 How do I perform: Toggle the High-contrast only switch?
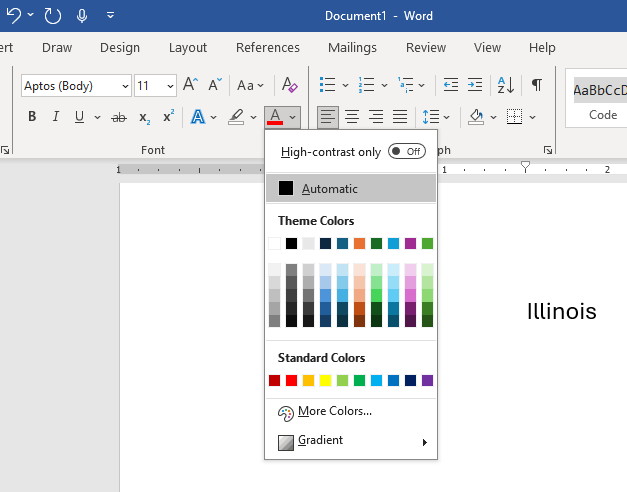click(406, 151)
